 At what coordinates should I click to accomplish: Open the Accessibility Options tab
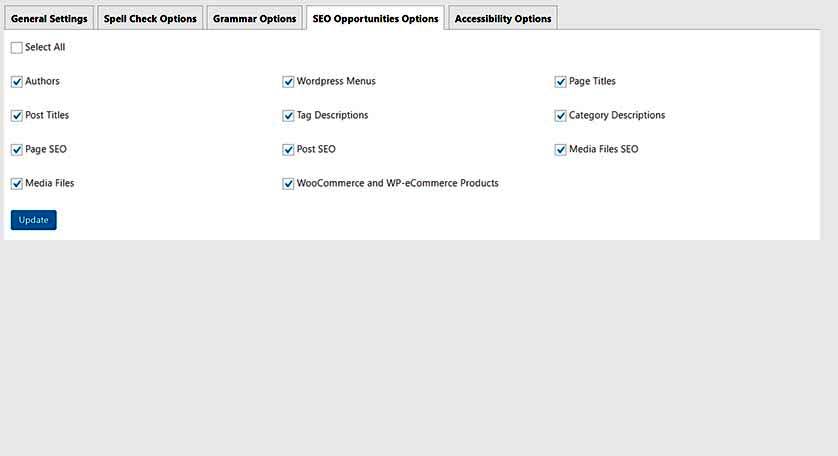503,18
